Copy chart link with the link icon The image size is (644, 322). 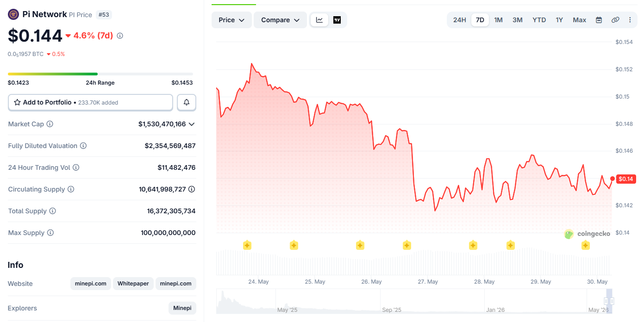[615, 20]
